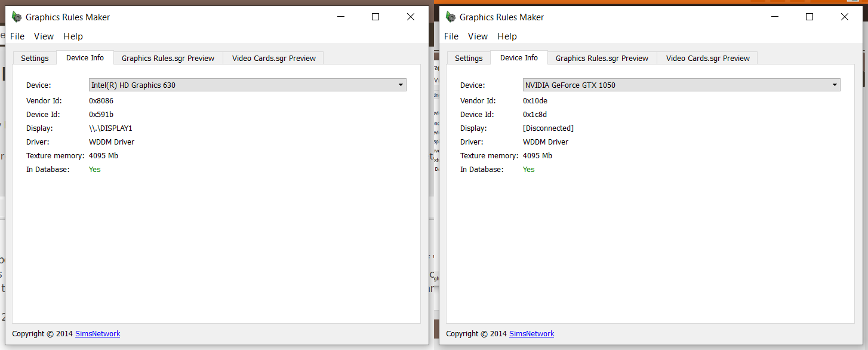Viewport: 868px width, 350px height.
Task: Select Device Info tab in left window
Action: tap(85, 57)
